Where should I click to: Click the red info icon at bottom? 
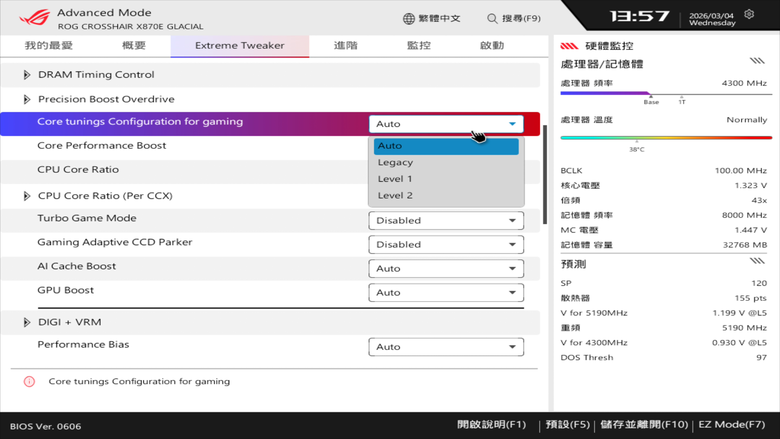tap(29, 381)
